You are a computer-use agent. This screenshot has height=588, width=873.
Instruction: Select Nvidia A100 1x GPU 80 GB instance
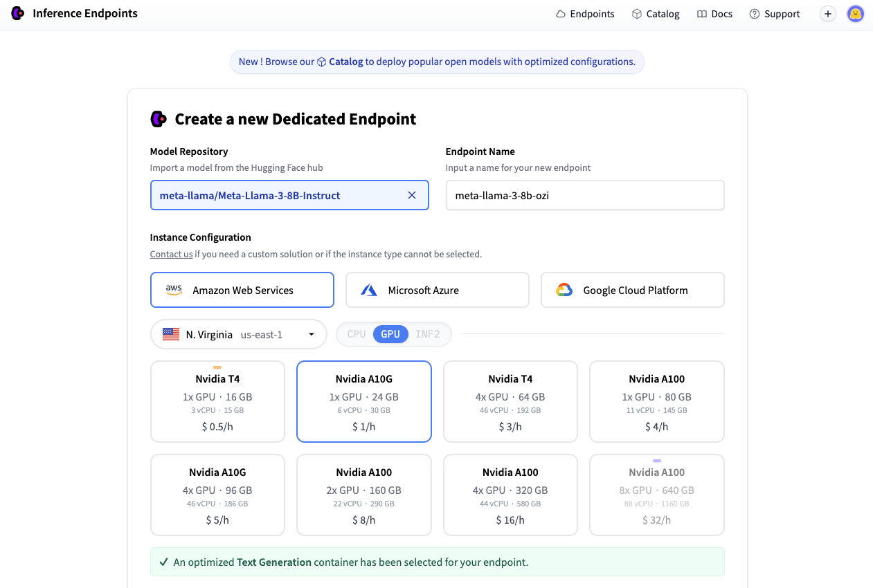657,401
